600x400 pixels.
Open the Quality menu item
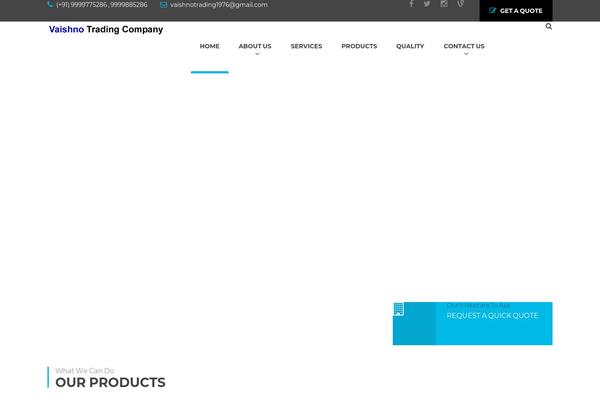click(x=410, y=46)
